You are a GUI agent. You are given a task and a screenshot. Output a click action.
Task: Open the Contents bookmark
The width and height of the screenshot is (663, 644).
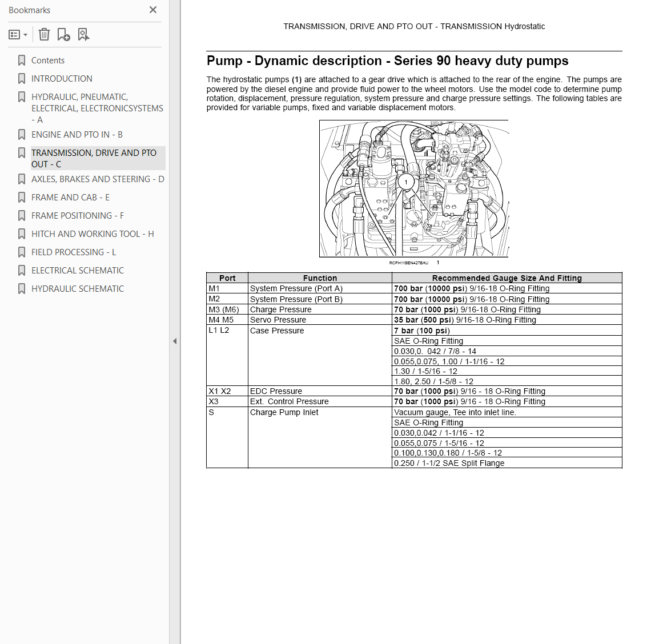click(48, 61)
